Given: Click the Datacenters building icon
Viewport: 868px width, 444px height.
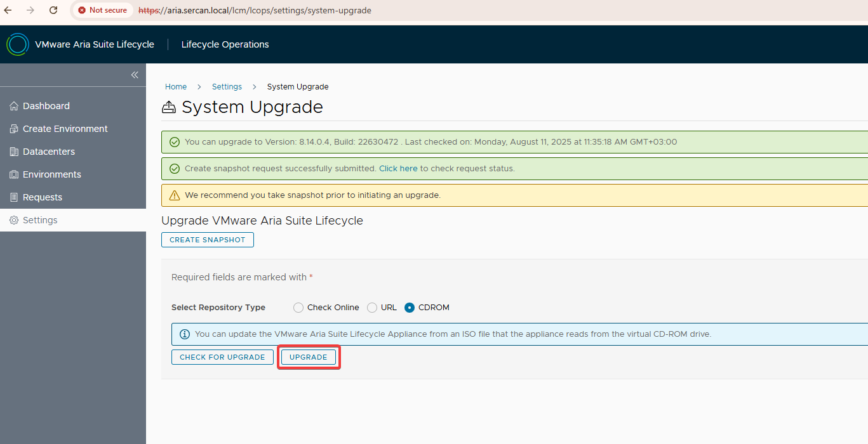Looking at the screenshot, I should coord(14,152).
